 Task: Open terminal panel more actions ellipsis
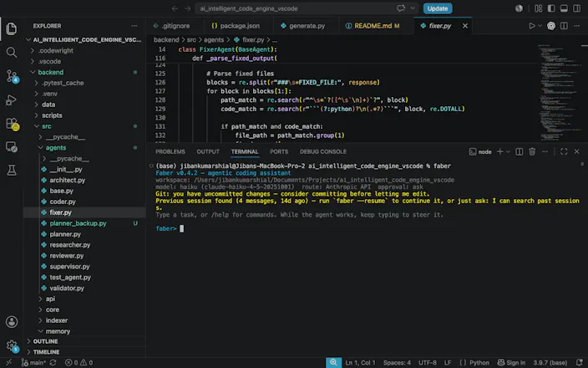point(545,151)
